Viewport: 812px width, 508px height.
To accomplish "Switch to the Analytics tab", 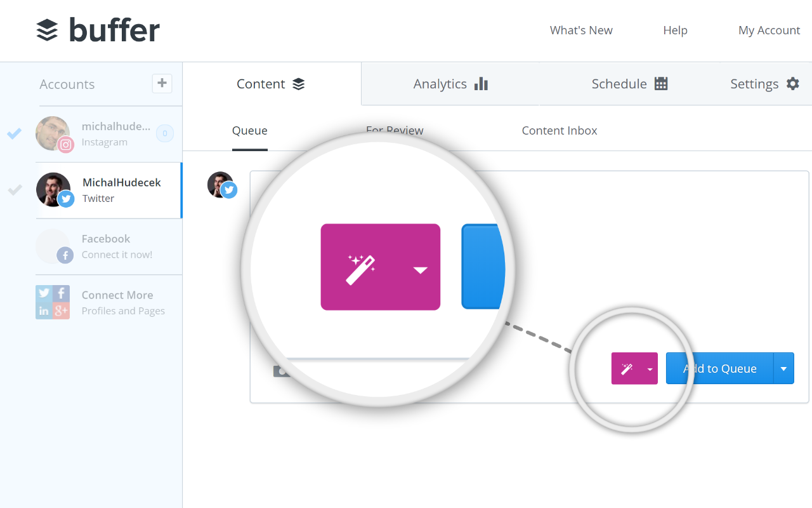I will pyautogui.click(x=450, y=84).
